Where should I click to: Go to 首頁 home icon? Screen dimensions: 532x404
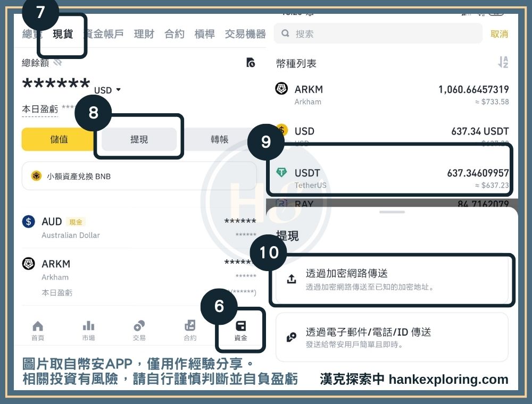coord(38,331)
